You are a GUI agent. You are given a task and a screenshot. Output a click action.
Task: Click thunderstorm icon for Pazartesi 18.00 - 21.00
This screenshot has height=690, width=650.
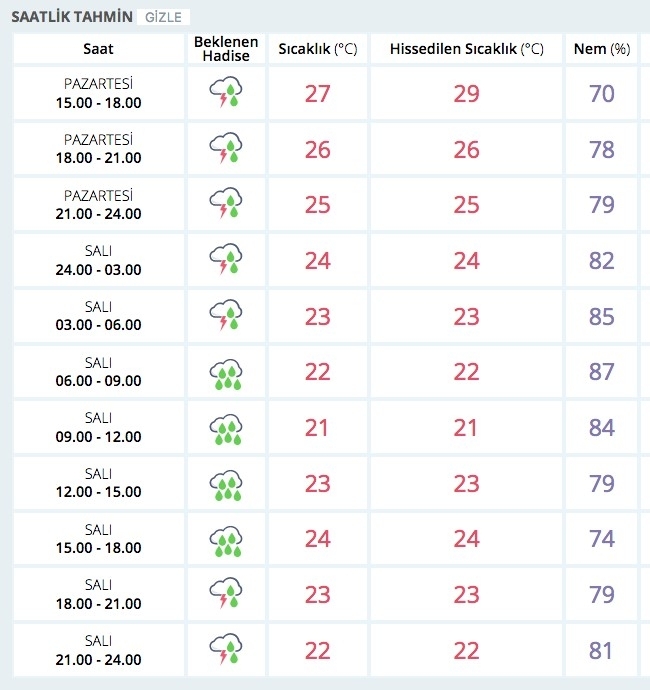pyautogui.click(x=226, y=149)
